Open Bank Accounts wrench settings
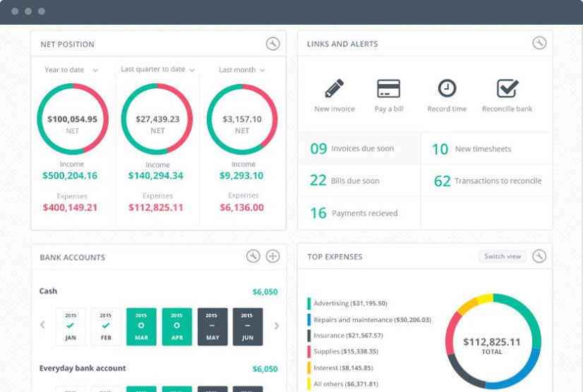The height and width of the screenshot is (392, 583). click(x=253, y=257)
